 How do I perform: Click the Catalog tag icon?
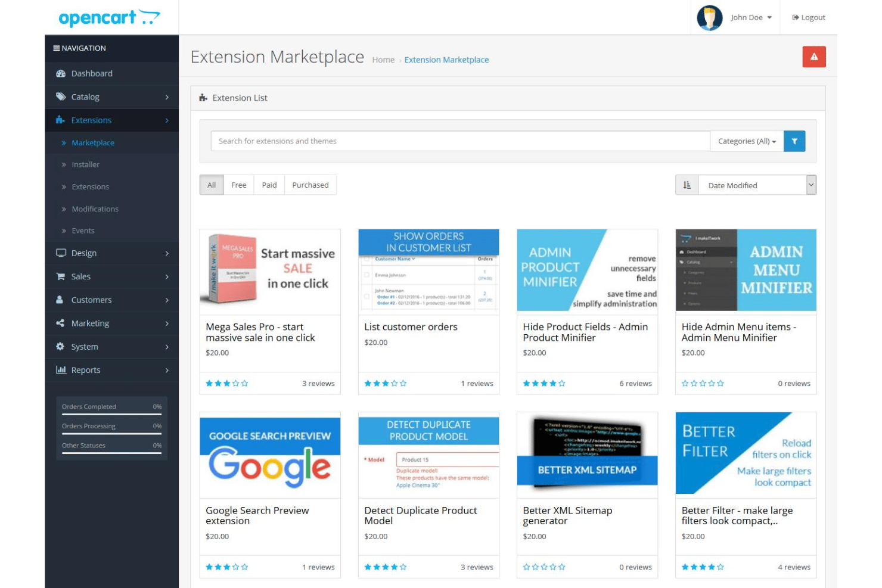click(61, 97)
